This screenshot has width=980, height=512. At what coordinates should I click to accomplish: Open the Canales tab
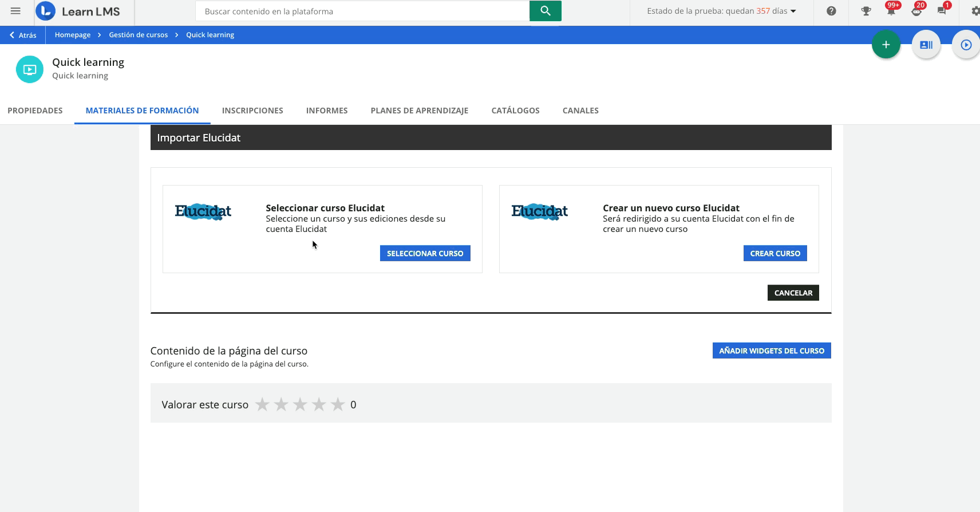click(x=580, y=111)
